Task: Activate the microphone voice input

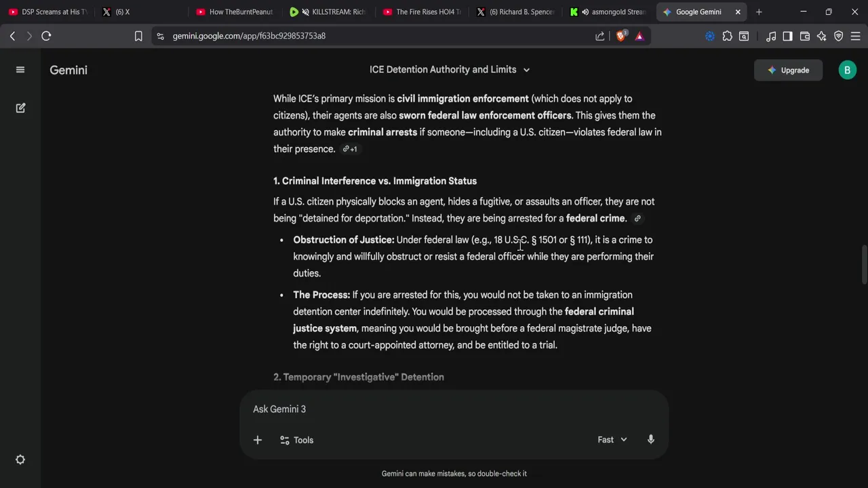Action: [x=650, y=440]
